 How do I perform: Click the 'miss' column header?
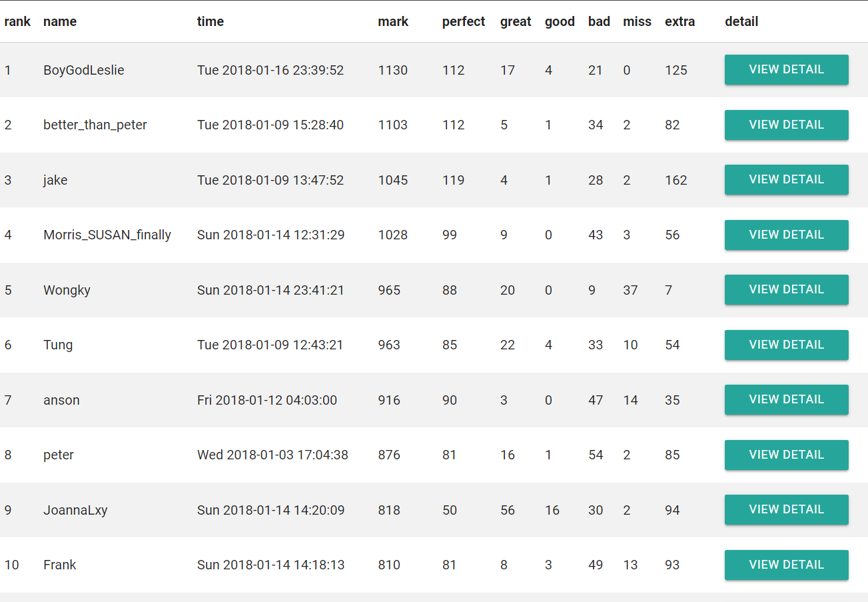point(638,21)
